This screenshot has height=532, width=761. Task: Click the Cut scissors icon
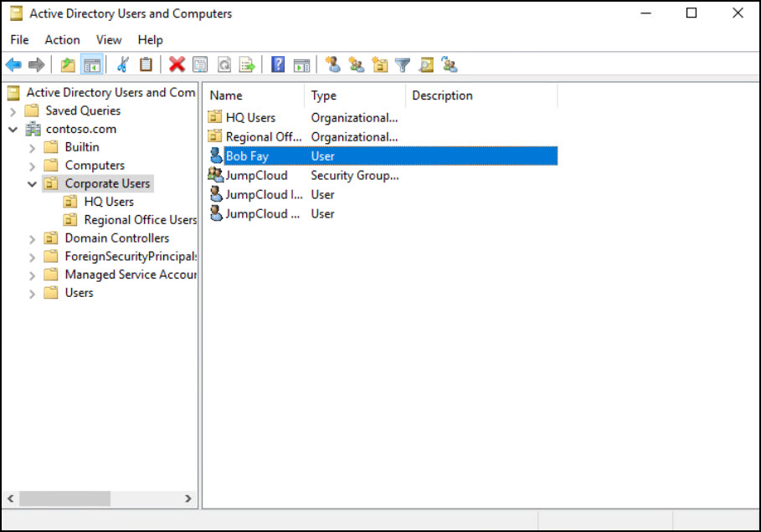click(x=123, y=64)
